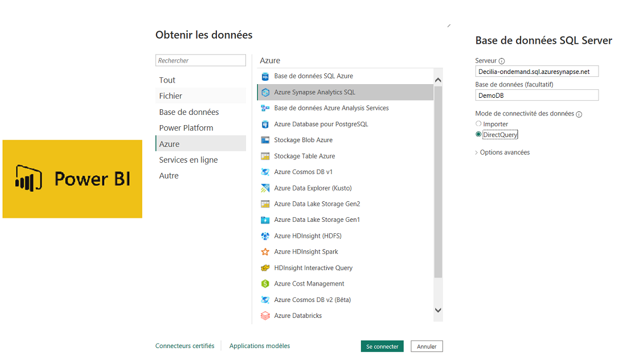Click the info icon beside Mode de connectivité
This screenshot has height=364, width=631.
(x=579, y=114)
